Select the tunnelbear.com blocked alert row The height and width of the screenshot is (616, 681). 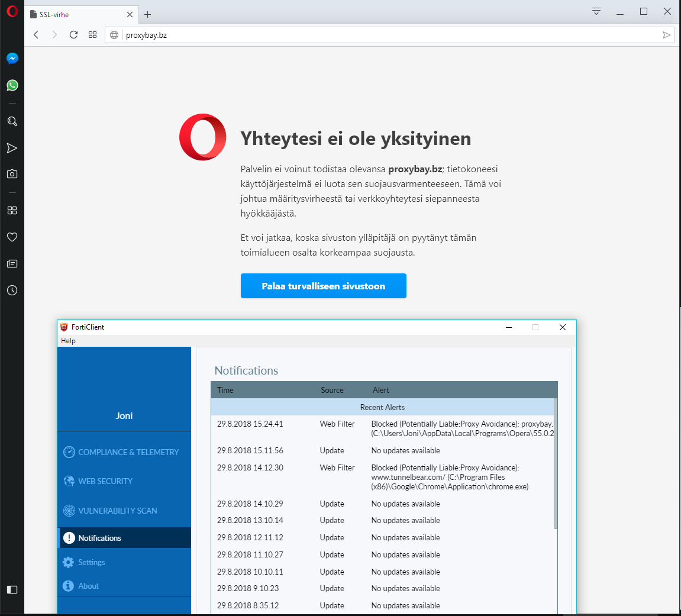[383, 477]
